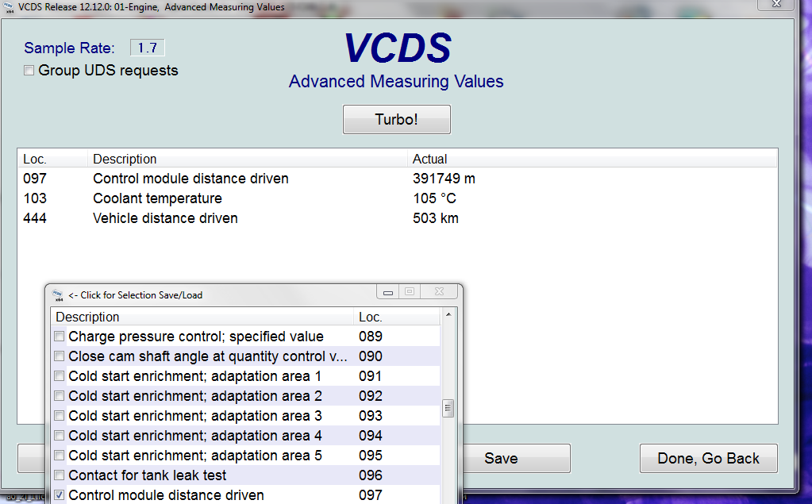Click location 090 in selection list

370,356
